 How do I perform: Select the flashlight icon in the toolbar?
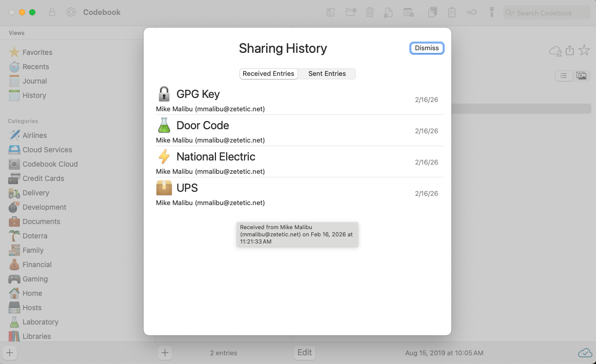click(491, 12)
